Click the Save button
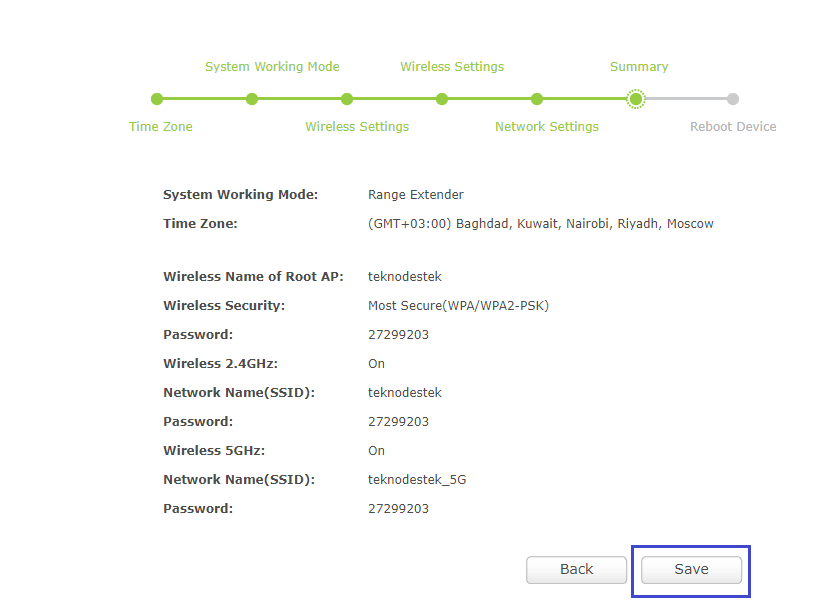Screen dimensions: 818x610 (691, 569)
